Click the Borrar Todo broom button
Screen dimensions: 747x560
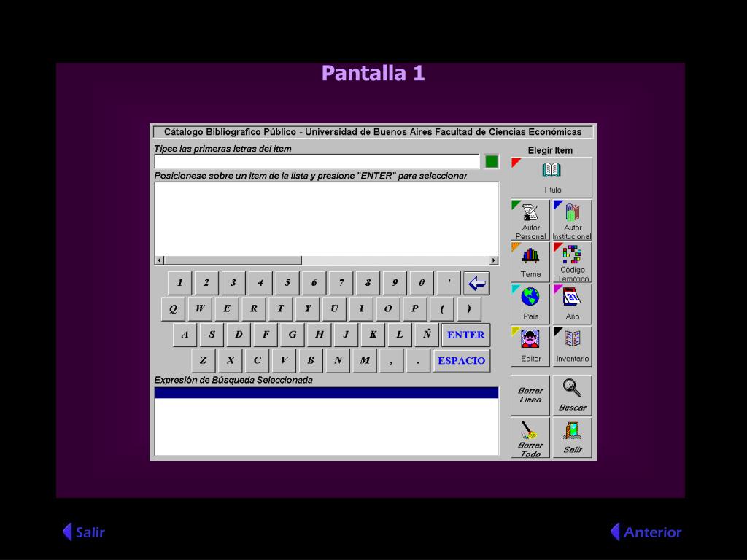(x=530, y=438)
